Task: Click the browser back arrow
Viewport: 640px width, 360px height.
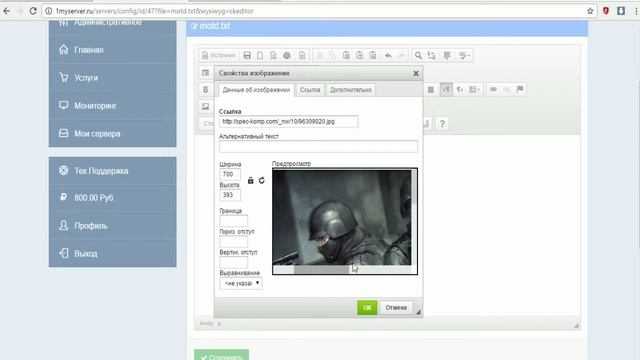Action: (7, 11)
